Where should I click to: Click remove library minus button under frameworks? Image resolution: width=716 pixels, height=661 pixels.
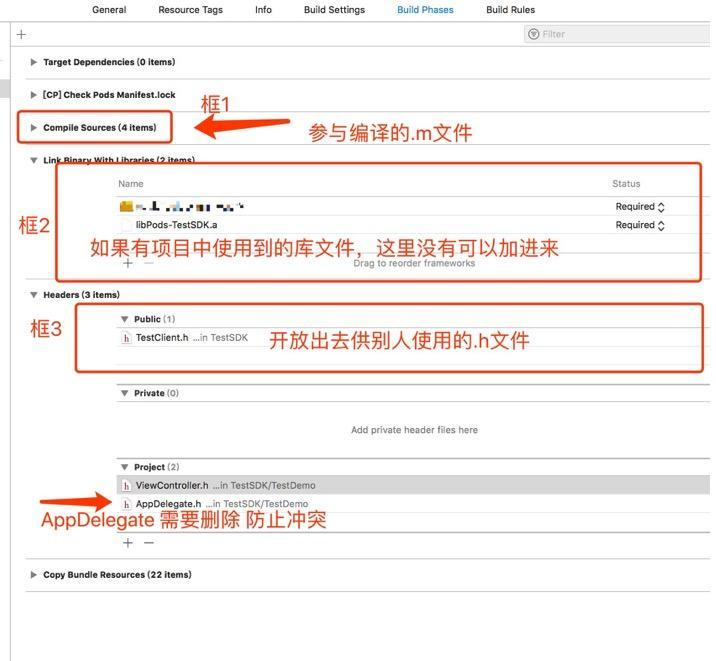pos(149,263)
